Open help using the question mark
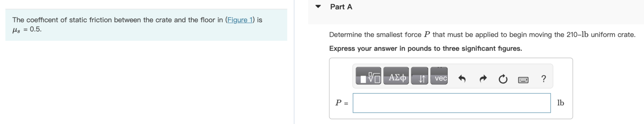This screenshot has width=644, height=124. tap(544, 79)
